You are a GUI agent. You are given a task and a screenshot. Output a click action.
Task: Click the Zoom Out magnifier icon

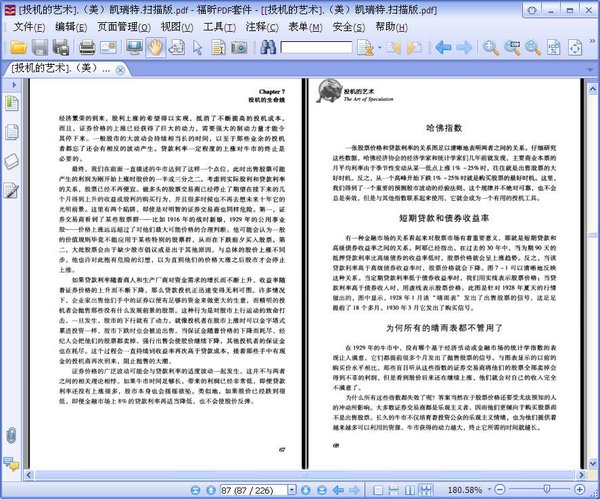[x=533, y=47]
